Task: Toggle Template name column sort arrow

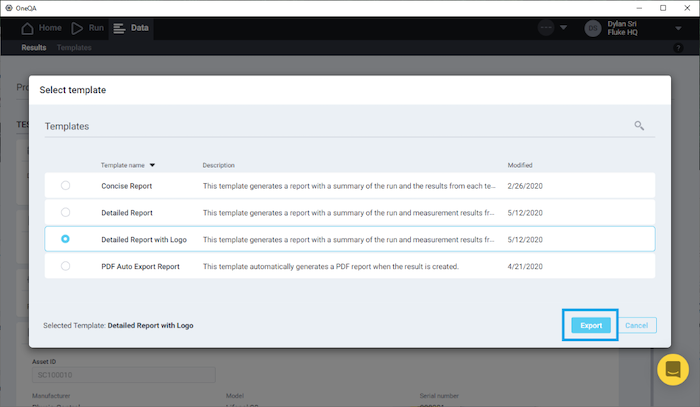Action: tap(153, 165)
